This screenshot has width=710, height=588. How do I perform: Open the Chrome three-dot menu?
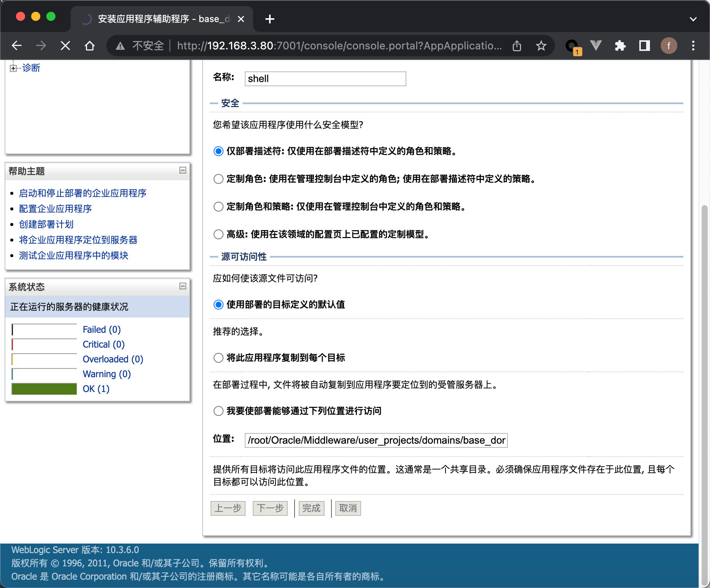click(x=693, y=46)
